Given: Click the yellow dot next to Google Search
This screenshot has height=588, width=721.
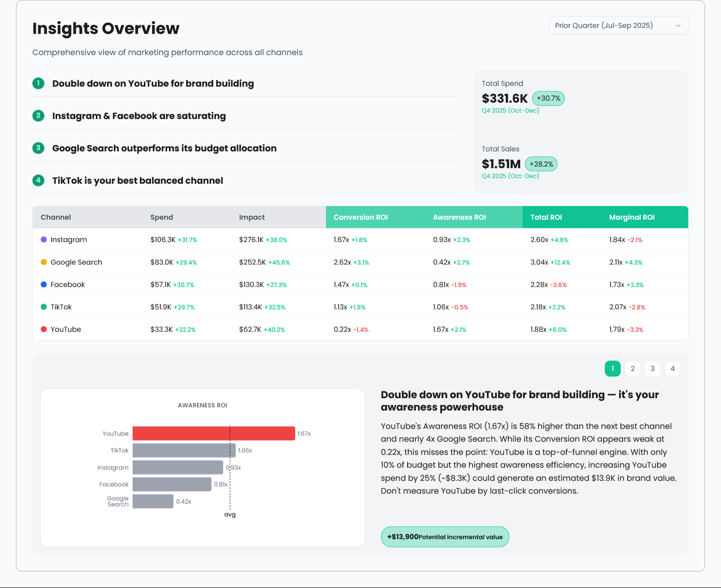Looking at the screenshot, I should click(x=44, y=262).
